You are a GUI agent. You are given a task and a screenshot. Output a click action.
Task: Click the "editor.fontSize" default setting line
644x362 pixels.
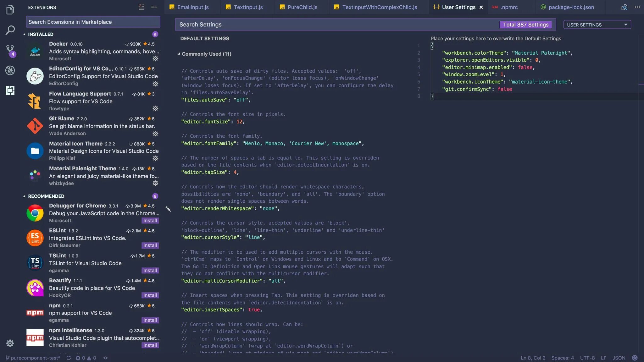click(x=213, y=122)
